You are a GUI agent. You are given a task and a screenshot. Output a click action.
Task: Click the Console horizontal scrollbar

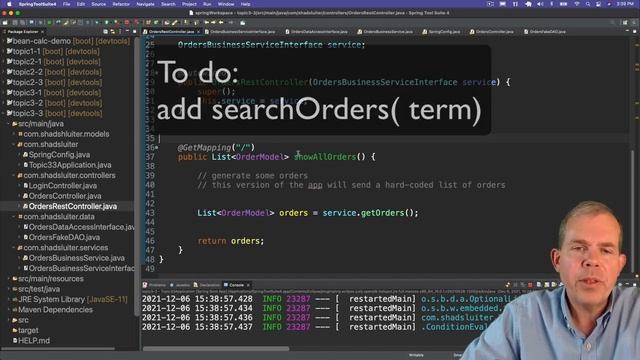click(x=216, y=349)
